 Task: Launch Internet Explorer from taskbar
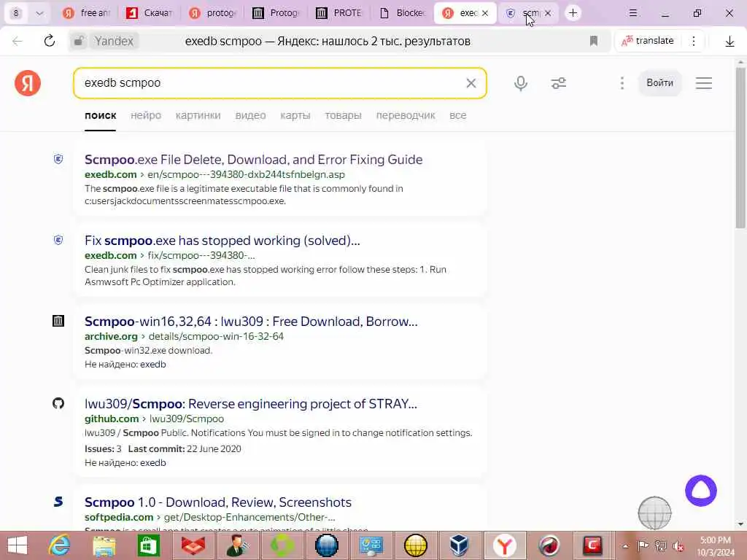tap(59, 545)
